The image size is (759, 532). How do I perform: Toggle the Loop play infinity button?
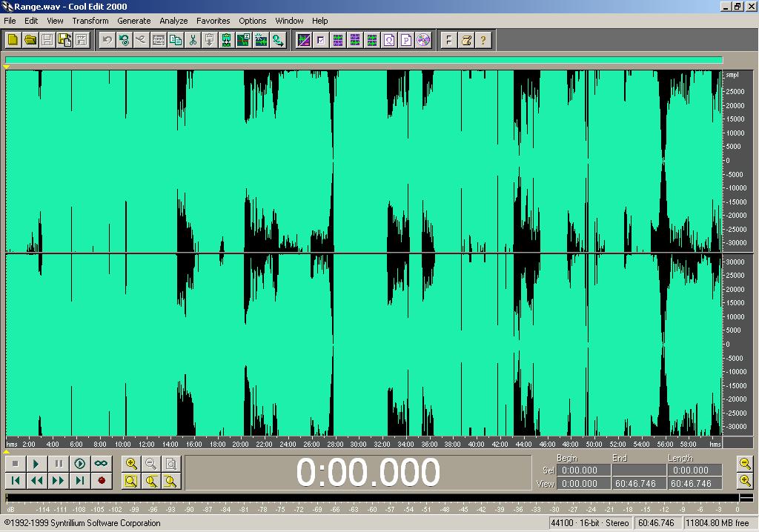tap(101, 464)
